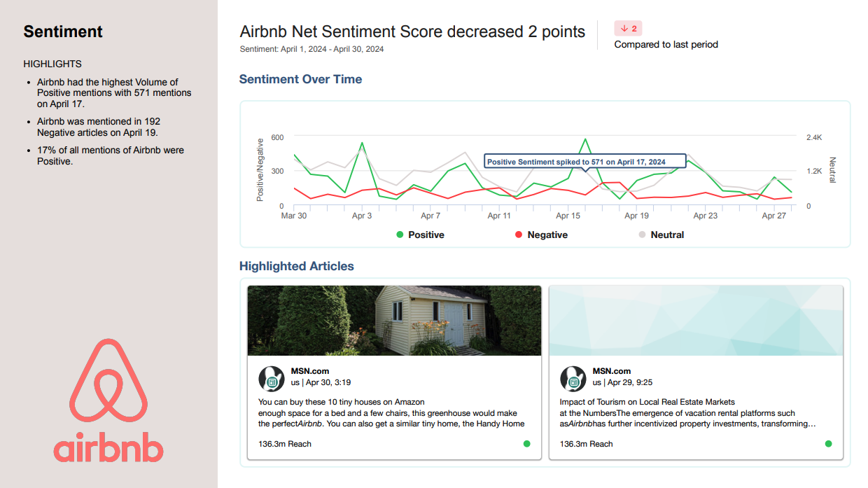Screen dimensions: 868x488
Task: Click the green legend dot beside Positive
Action: point(400,235)
